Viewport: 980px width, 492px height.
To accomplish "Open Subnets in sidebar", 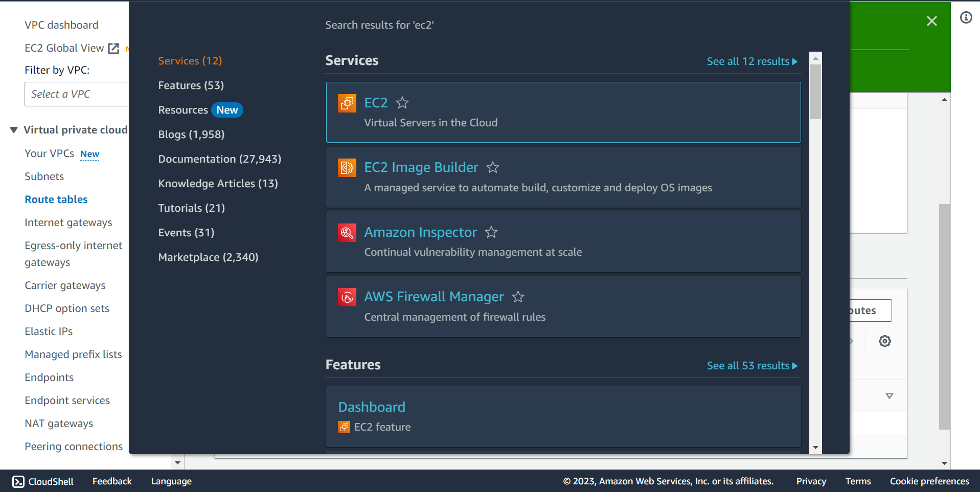I will (44, 176).
